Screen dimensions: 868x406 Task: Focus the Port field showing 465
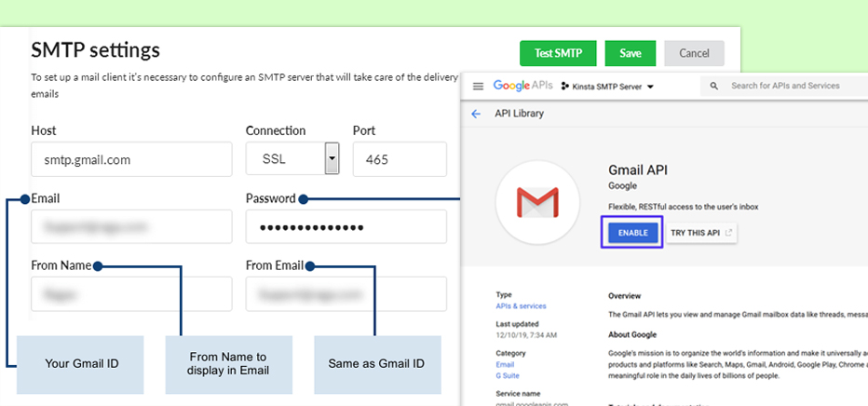coord(400,159)
